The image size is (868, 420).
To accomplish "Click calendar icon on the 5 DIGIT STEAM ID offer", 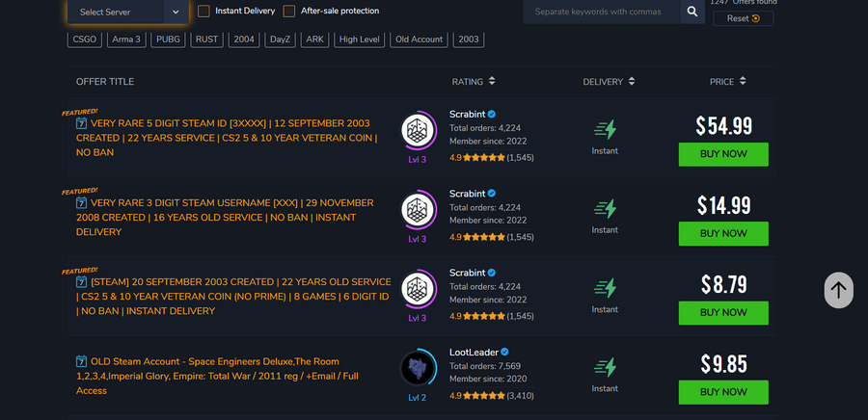I will click(x=81, y=123).
